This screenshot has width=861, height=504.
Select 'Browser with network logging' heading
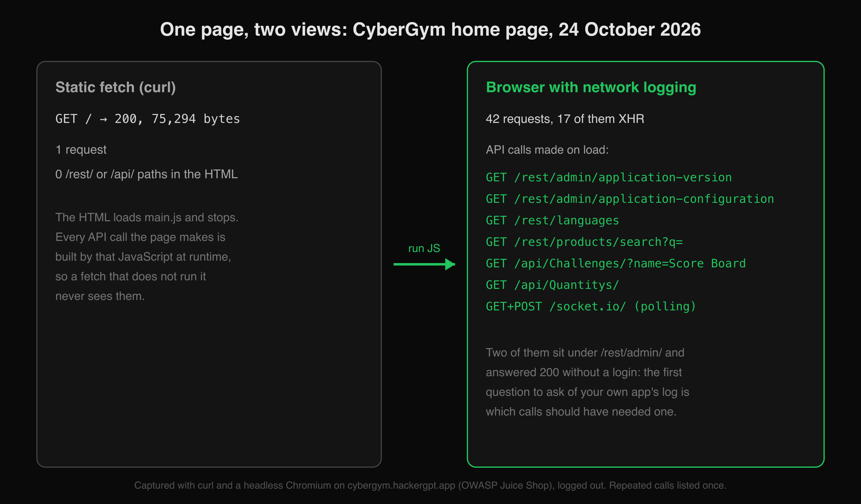click(591, 87)
